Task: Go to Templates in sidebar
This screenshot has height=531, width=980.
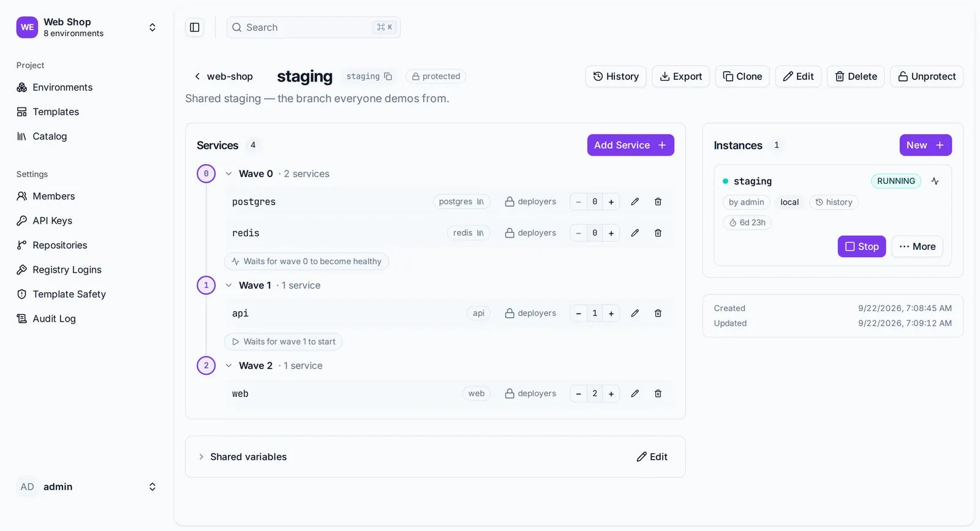Action: 86,112
